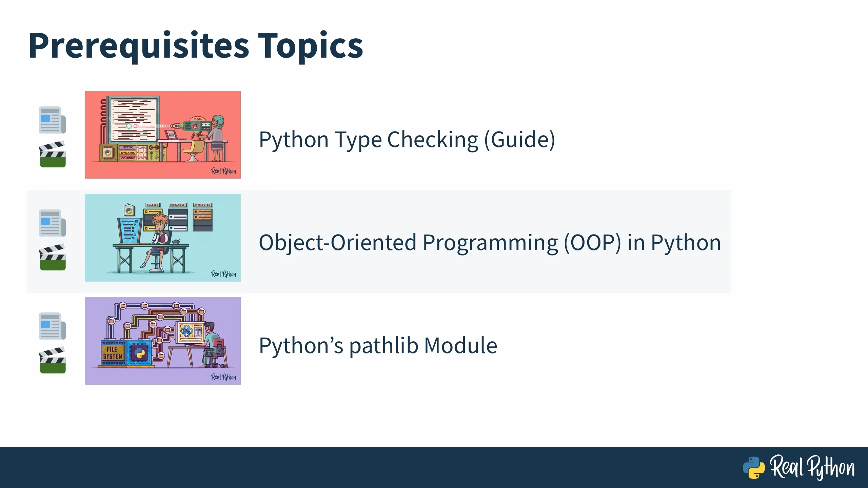Click the Python snake logo in footer
Viewport: 868px width, 488px height.
[x=753, y=468]
